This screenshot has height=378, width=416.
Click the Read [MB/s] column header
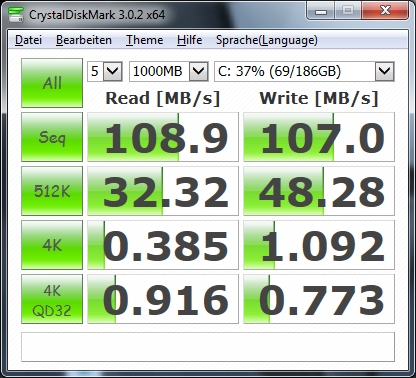tap(163, 98)
